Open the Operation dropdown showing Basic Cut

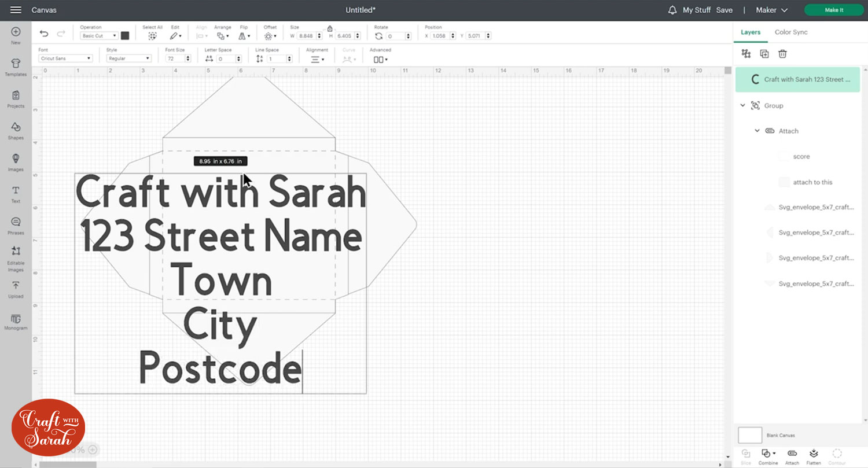click(x=99, y=36)
